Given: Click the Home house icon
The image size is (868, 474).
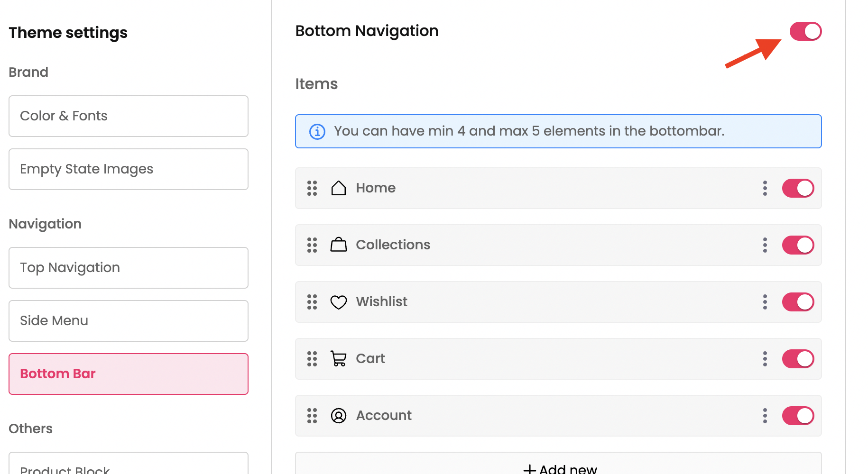Looking at the screenshot, I should (x=338, y=188).
